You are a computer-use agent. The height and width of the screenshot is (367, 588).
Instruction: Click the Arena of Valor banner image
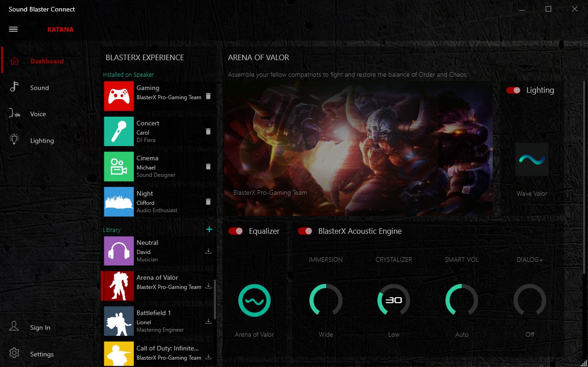pyautogui.click(x=359, y=148)
